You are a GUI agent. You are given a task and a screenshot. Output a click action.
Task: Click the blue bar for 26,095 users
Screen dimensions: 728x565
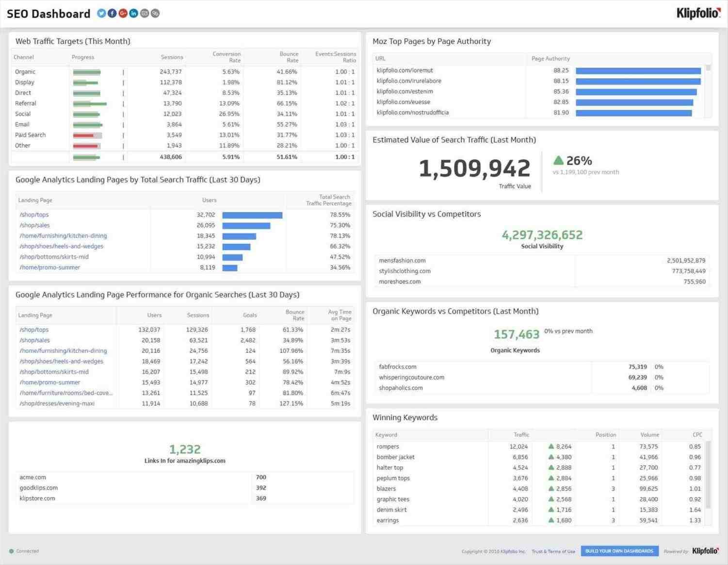[246, 226]
